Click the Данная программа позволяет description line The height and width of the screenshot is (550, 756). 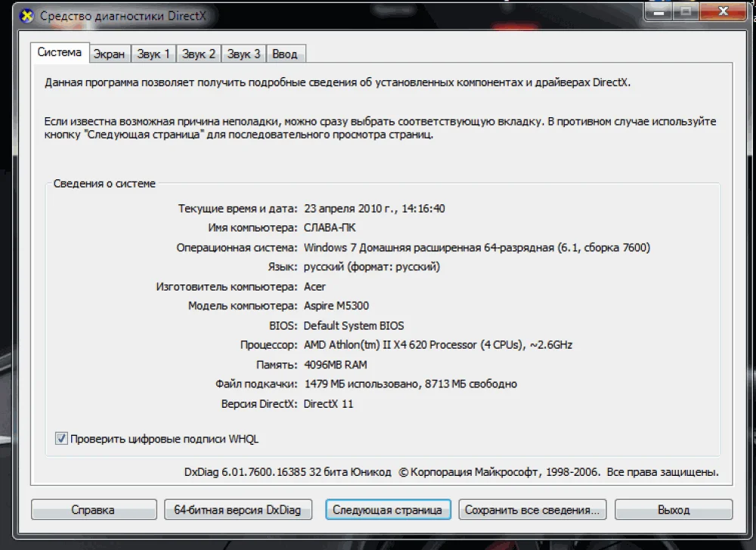[337, 82]
